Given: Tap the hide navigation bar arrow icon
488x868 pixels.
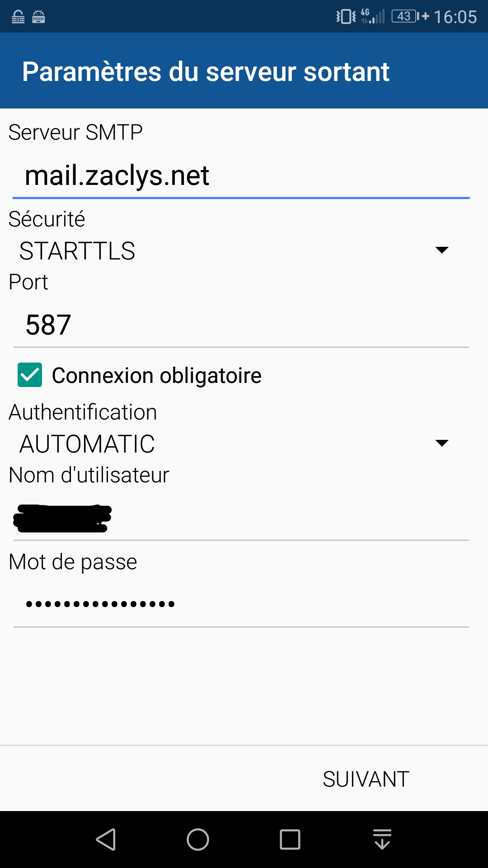Looking at the screenshot, I should click(382, 840).
